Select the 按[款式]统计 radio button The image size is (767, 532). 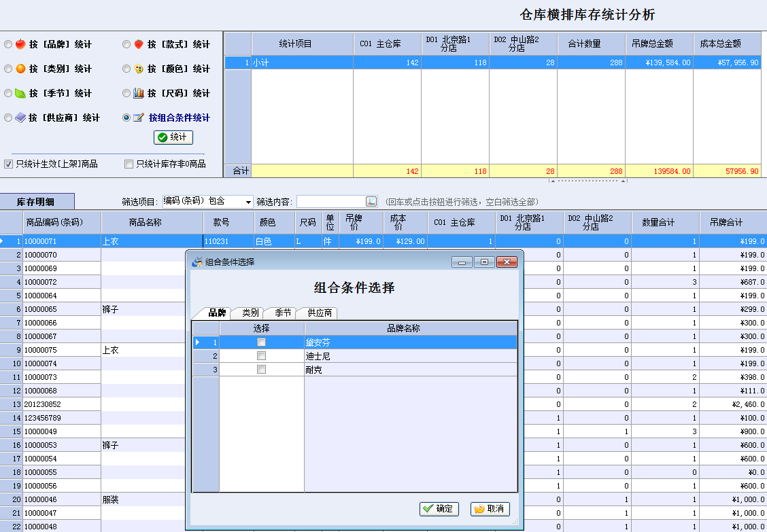point(126,44)
